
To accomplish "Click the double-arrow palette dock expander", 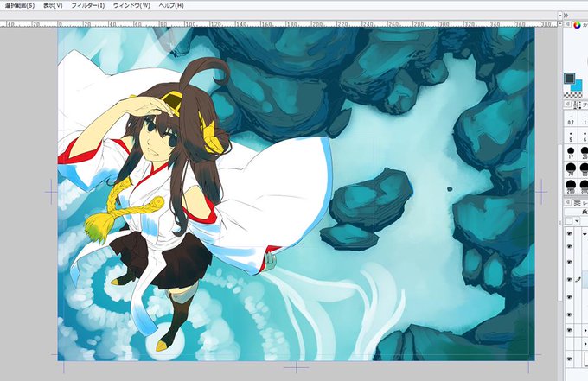I will [x=566, y=16].
